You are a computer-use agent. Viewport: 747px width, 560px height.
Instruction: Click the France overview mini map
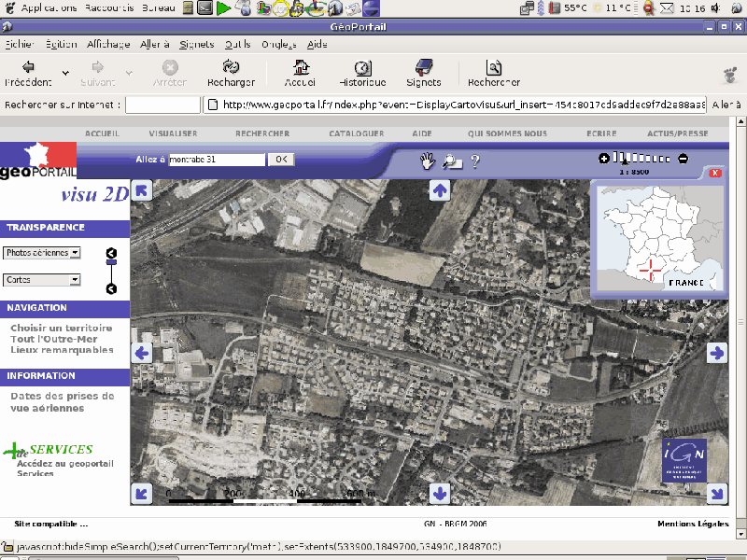point(659,238)
